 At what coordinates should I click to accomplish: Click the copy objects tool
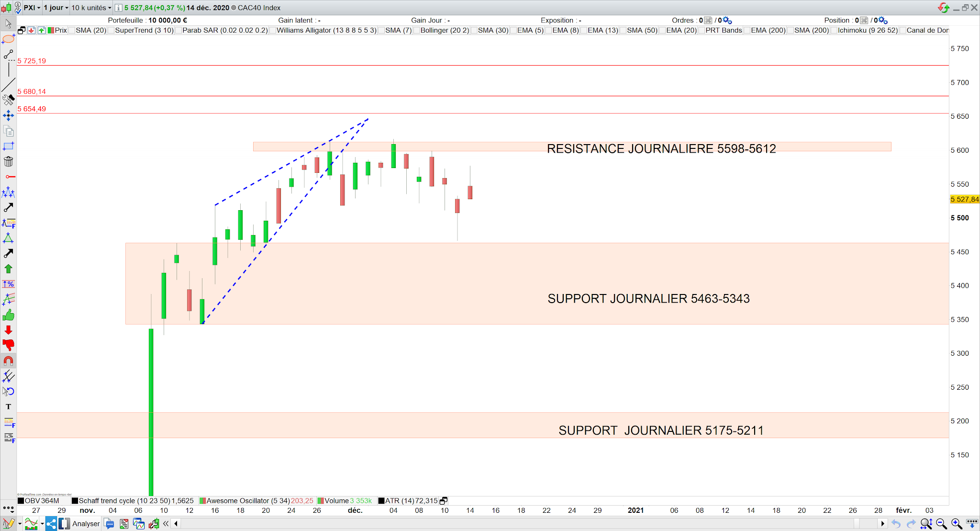[8, 131]
